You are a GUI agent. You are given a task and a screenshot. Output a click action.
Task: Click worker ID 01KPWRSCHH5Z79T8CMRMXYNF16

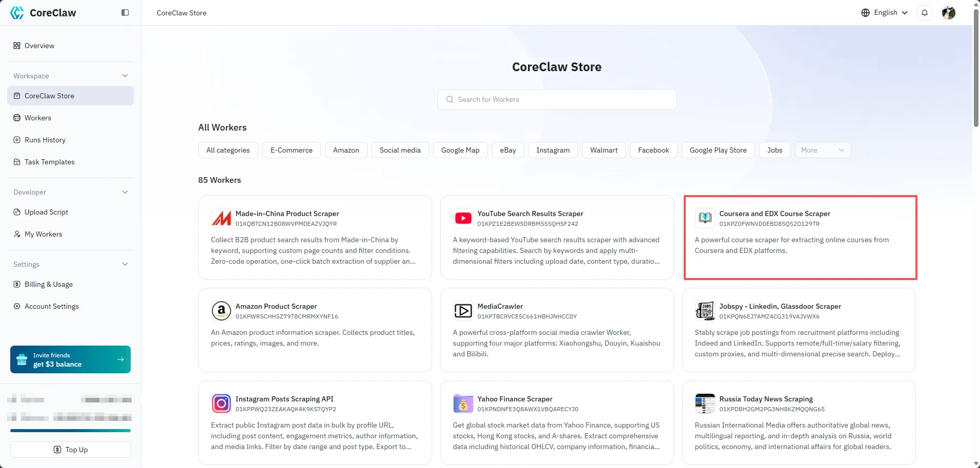[287, 316]
